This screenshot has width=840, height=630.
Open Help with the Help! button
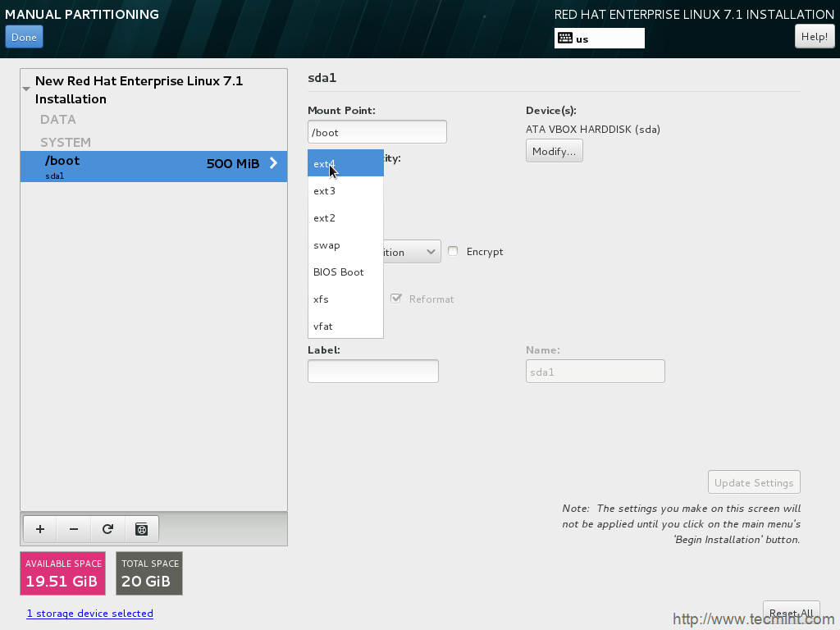click(x=815, y=36)
